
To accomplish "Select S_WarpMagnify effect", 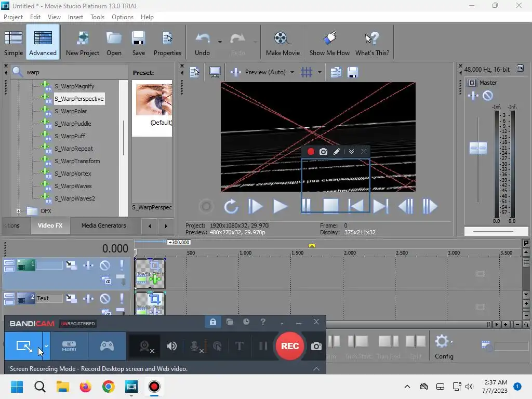I will click(74, 86).
